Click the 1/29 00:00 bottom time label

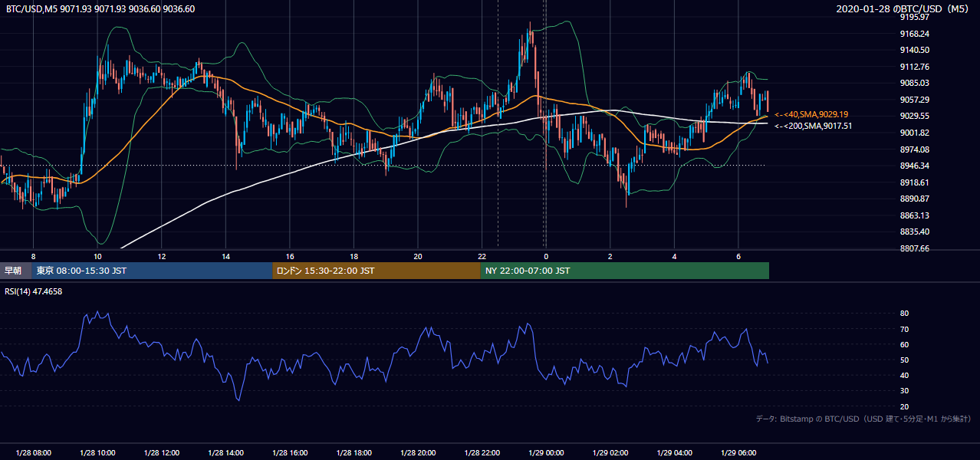pyautogui.click(x=546, y=453)
